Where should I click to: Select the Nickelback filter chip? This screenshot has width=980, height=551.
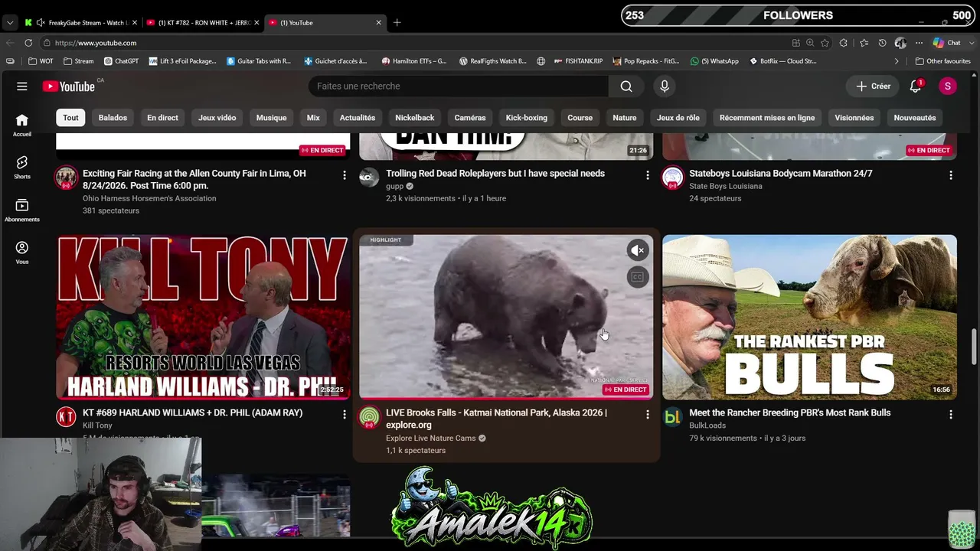click(415, 118)
